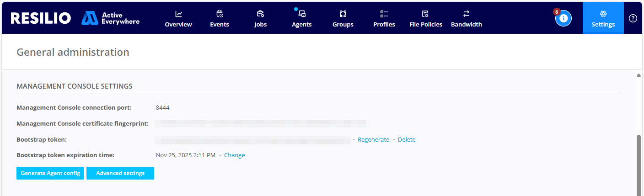
Task: Open the Groups icon
Action: tap(343, 14)
